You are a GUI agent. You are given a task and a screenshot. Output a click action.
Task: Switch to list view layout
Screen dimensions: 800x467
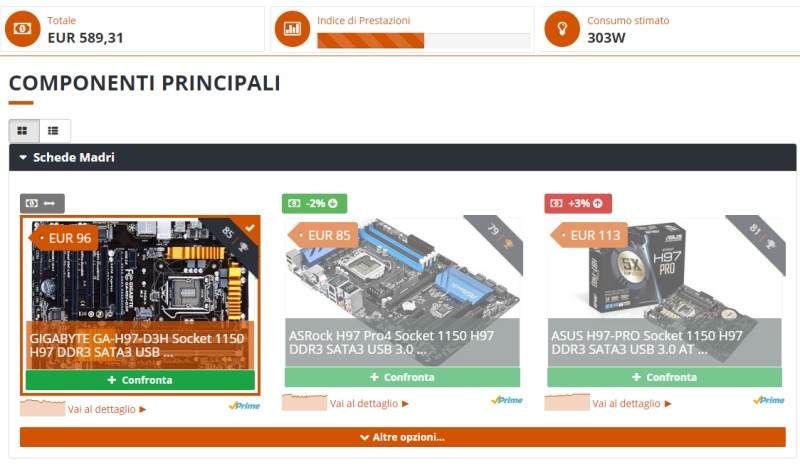point(54,131)
